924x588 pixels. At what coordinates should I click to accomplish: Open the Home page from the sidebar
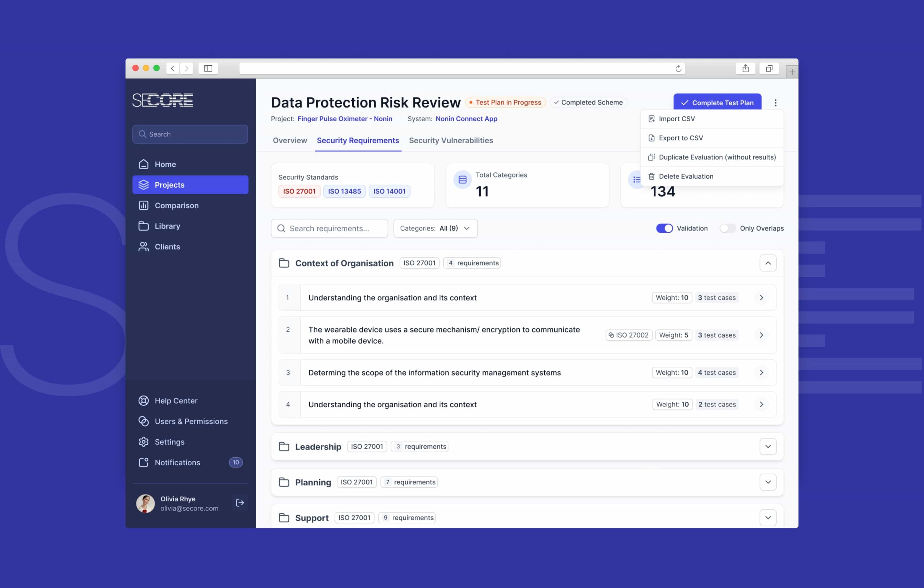190,164
